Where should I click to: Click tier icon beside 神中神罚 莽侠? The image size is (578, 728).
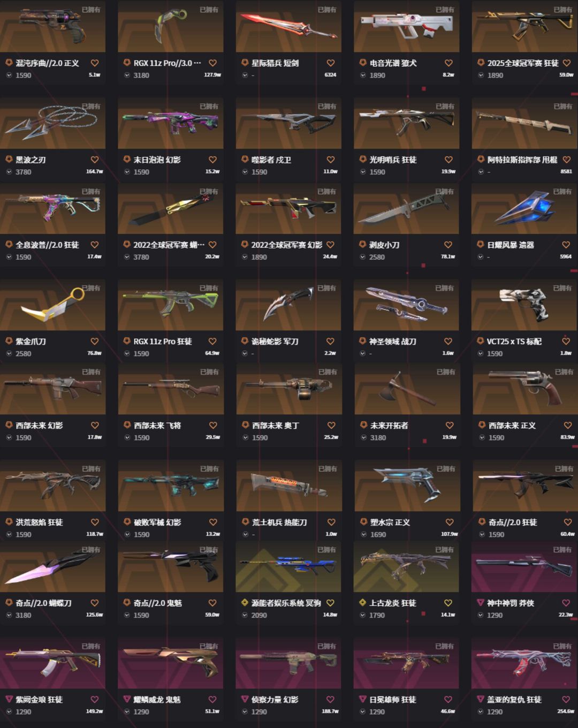[x=480, y=603]
